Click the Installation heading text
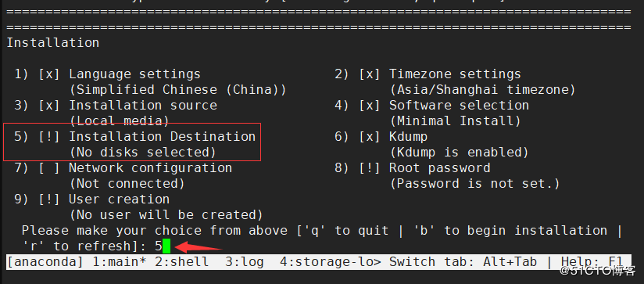 pyautogui.click(x=53, y=43)
